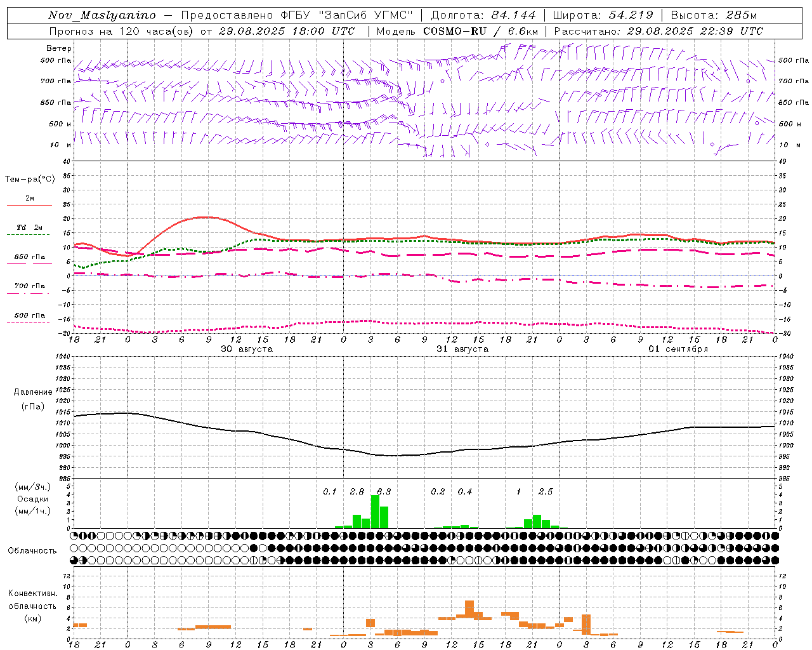Select the forecast start 29.08.2025 18:00 UTC
The height and width of the screenshot is (650, 812).
coord(287,31)
